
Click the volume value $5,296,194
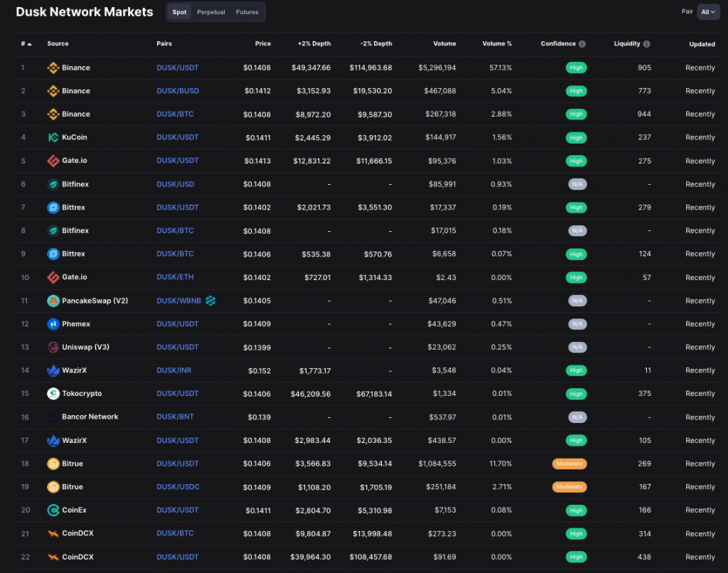click(437, 68)
